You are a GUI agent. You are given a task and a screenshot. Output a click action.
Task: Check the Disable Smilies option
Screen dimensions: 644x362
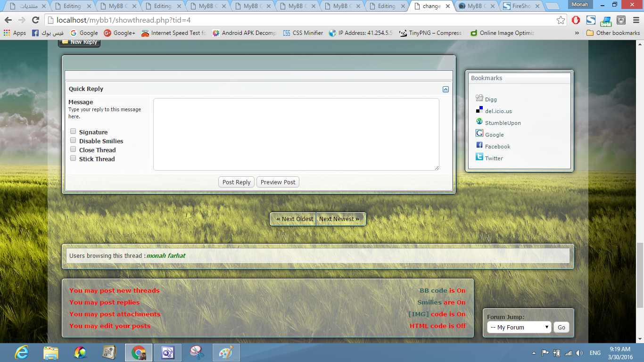73,140
